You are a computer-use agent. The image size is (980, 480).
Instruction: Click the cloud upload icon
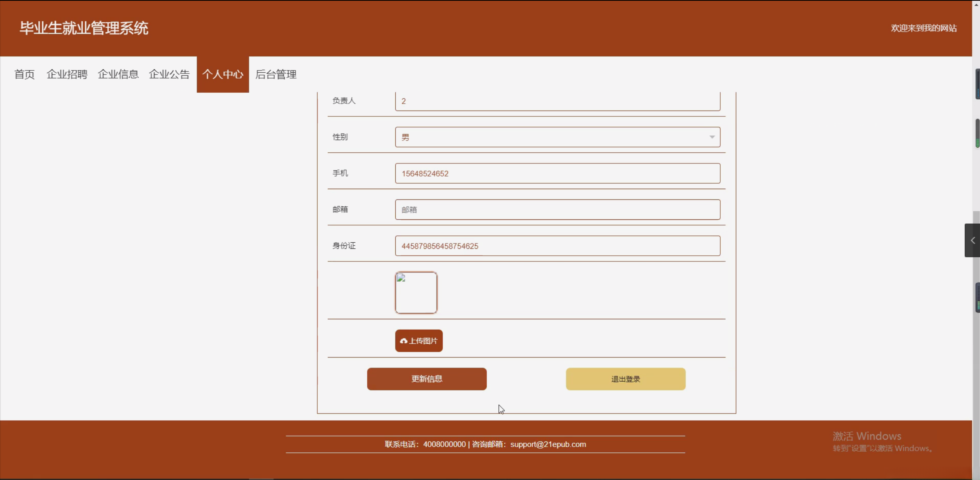[x=403, y=341]
